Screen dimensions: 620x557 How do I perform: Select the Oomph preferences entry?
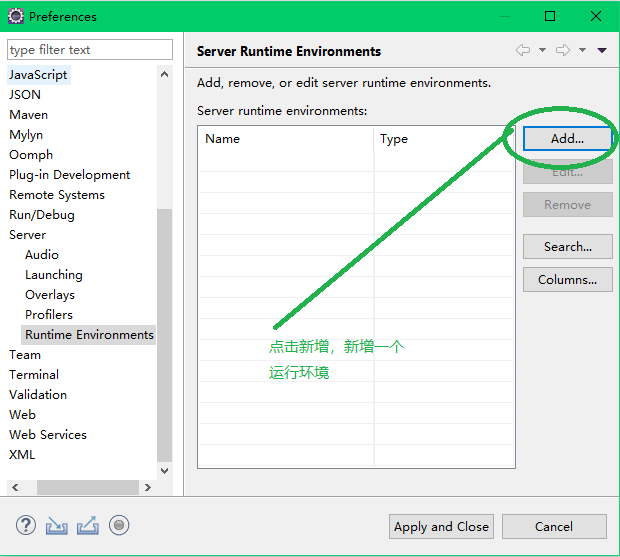coord(31,155)
